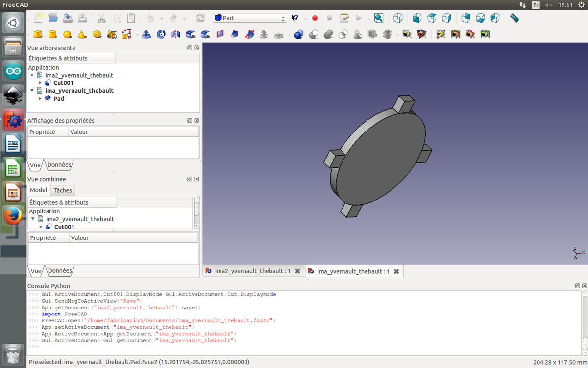Click the Torus primitive icon
The image size is (588, 368).
(97, 34)
